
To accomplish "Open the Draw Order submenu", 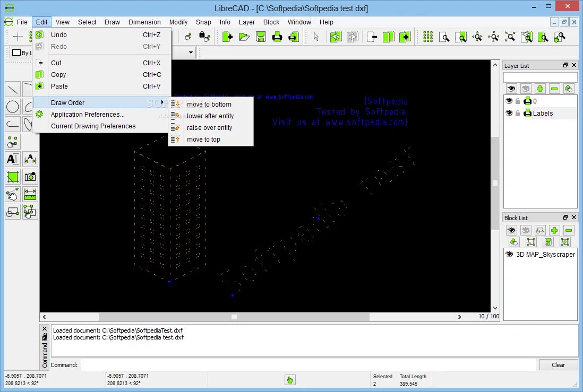I will coord(100,102).
